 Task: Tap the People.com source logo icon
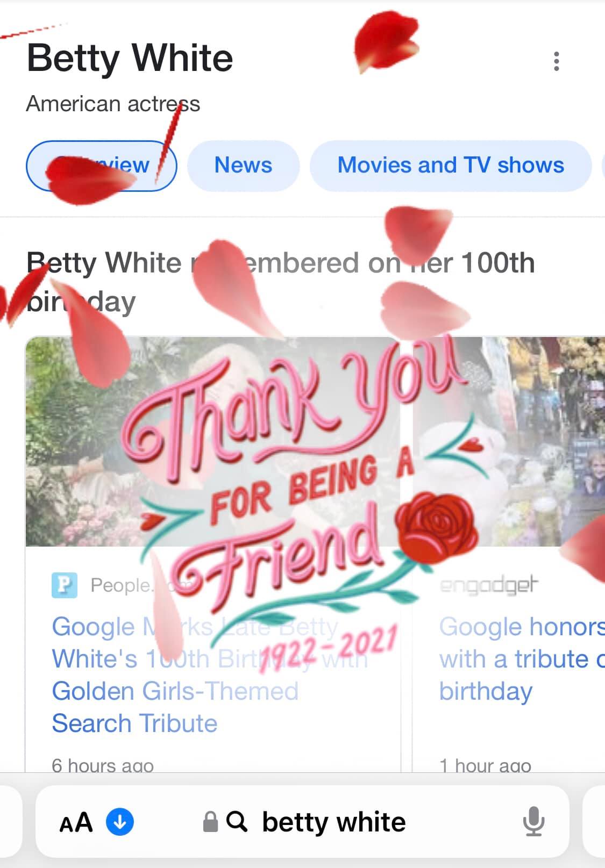[65, 585]
